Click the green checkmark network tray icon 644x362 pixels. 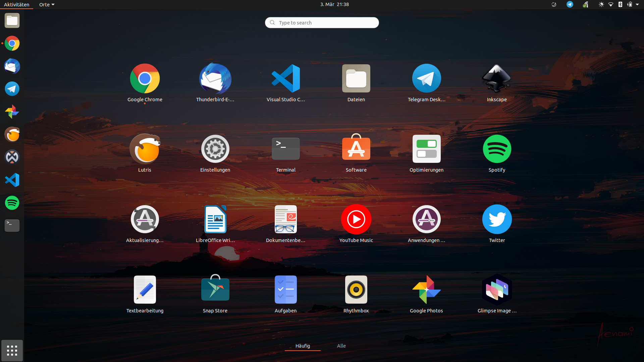pyautogui.click(x=585, y=4)
